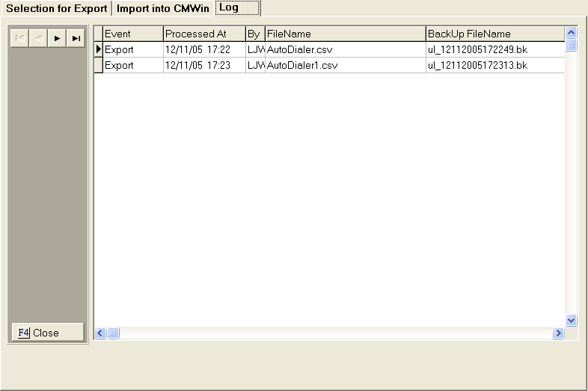Click the next record navigator arrow
588x391 pixels.
coord(57,38)
